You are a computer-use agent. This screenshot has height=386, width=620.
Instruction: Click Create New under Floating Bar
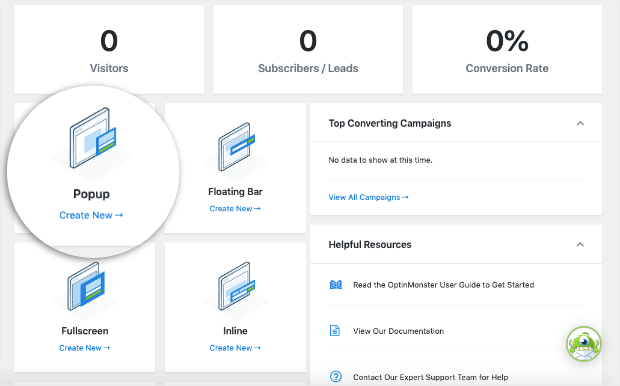(x=235, y=208)
